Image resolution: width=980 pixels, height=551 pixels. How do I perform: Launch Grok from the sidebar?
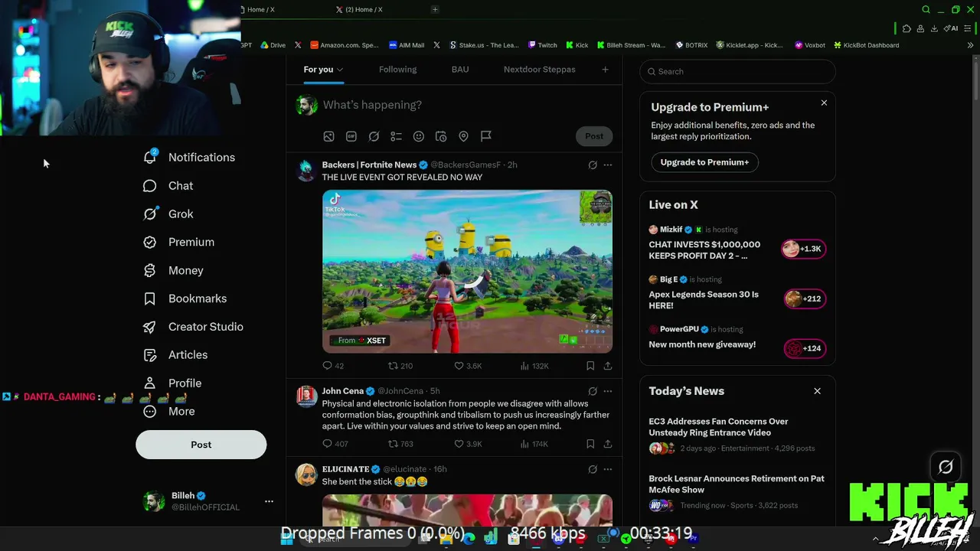click(x=168, y=214)
